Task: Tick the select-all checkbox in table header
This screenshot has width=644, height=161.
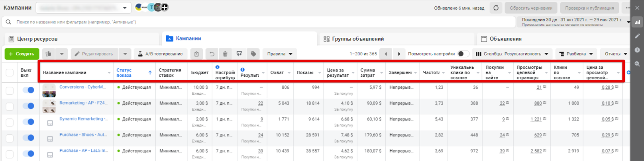Action: (10, 72)
